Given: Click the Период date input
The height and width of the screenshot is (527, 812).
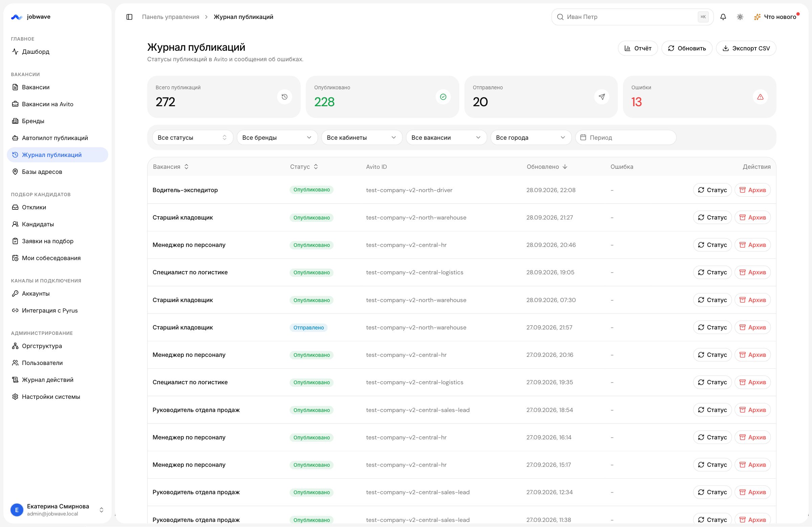Looking at the screenshot, I should (626, 137).
